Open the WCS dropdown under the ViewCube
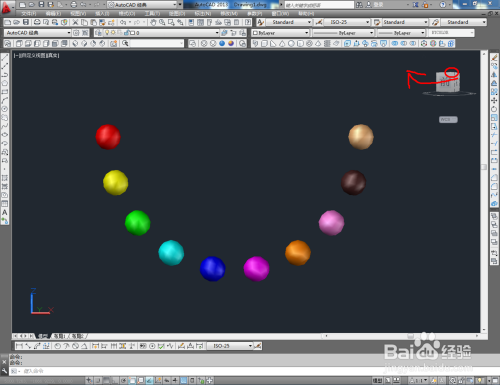This screenshot has height=385, width=500. pyautogui.click(x=448, y=120)
